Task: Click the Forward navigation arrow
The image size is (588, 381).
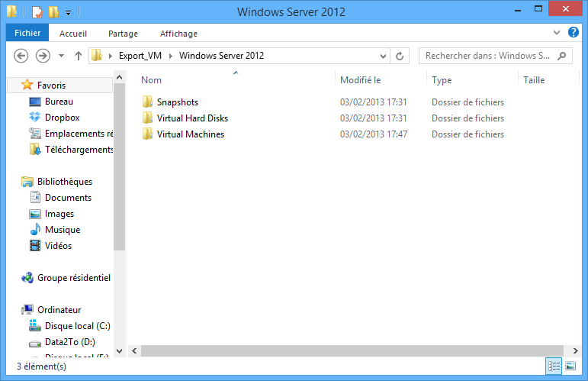Action: (43, 56)
